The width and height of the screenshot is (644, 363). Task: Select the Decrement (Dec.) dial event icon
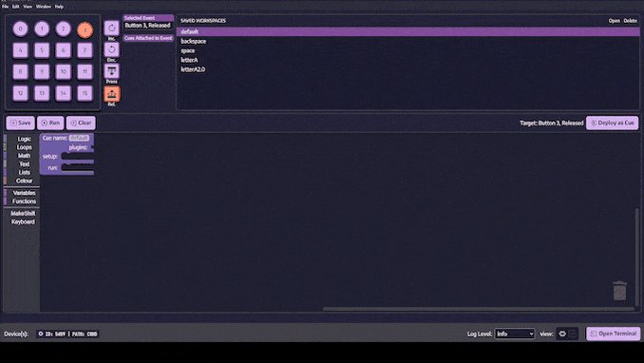tap(111, 49)
